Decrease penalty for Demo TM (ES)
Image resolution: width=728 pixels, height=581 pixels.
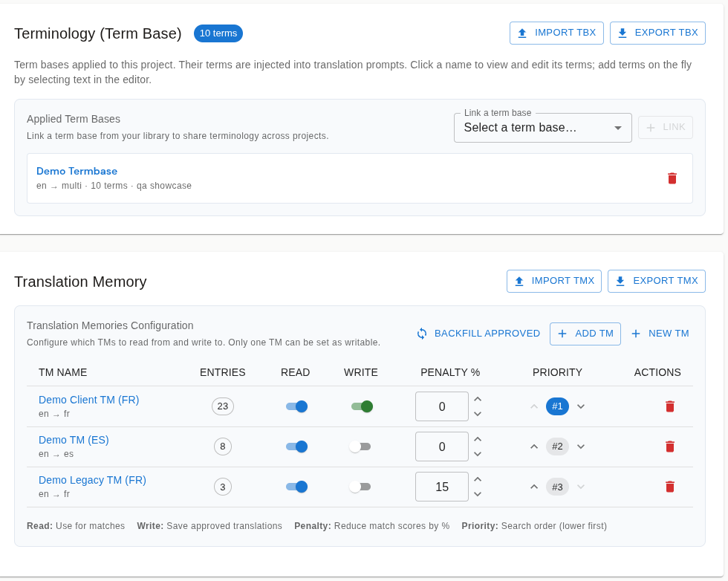[x=478, y=454]
